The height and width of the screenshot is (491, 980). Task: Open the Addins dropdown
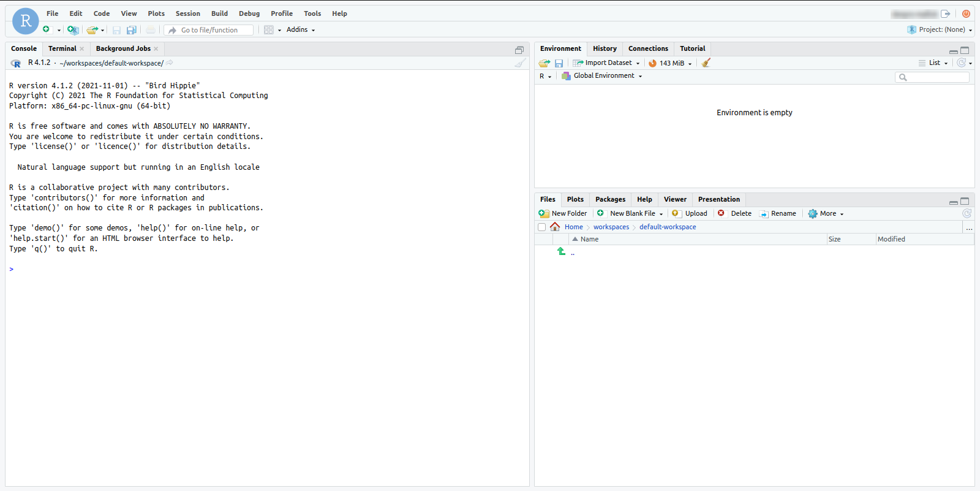300,30
